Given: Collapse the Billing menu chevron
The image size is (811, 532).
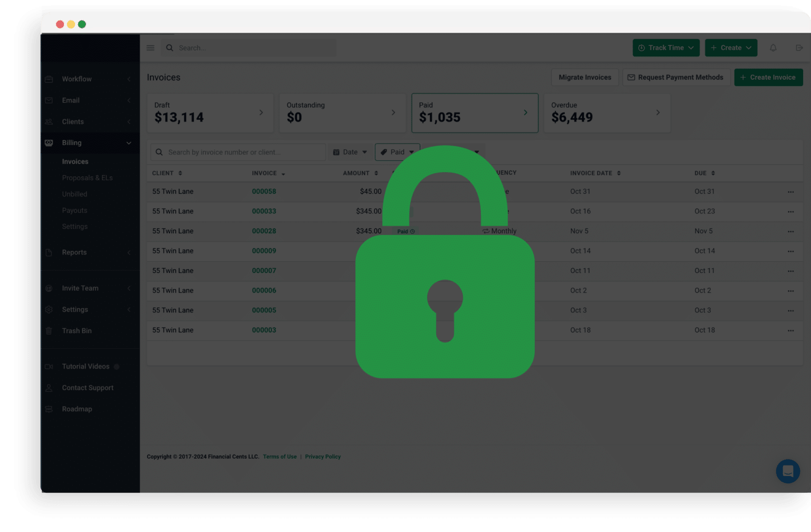Looking at the screenshot, I should [129, 143].
